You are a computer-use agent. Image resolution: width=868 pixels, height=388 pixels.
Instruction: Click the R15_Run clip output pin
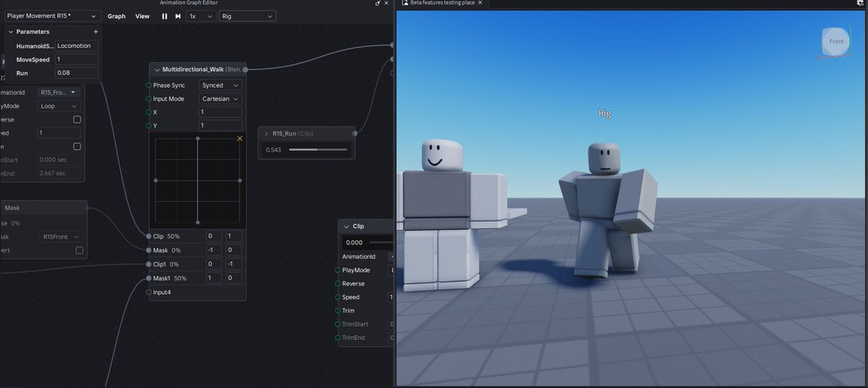[354, 134]
